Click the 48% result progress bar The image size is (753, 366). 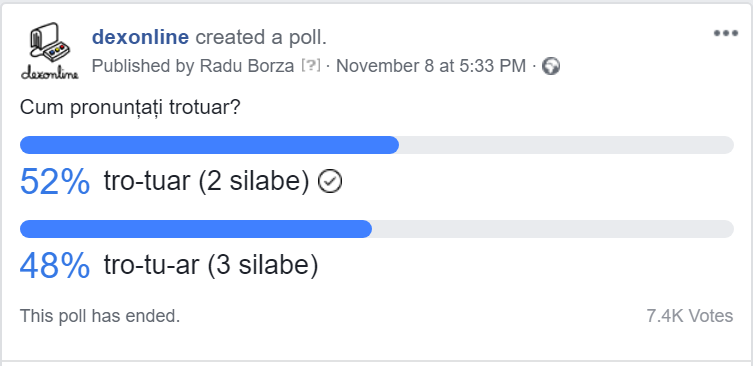coord(376,229)
